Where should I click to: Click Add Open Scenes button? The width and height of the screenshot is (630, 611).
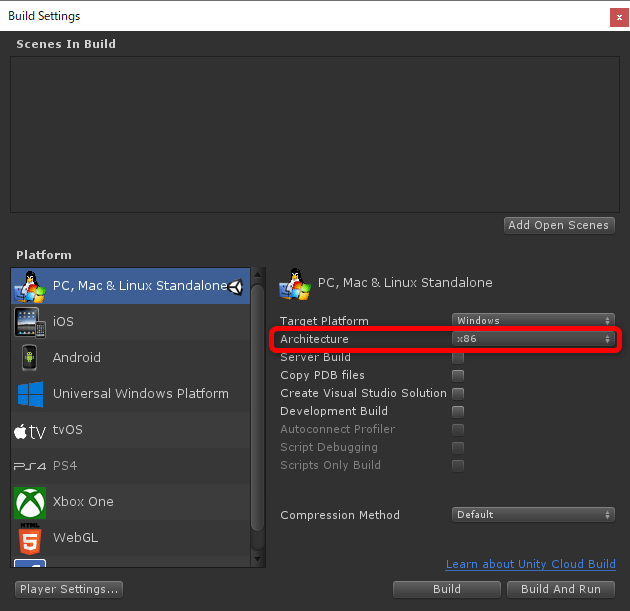coord(559,225)
